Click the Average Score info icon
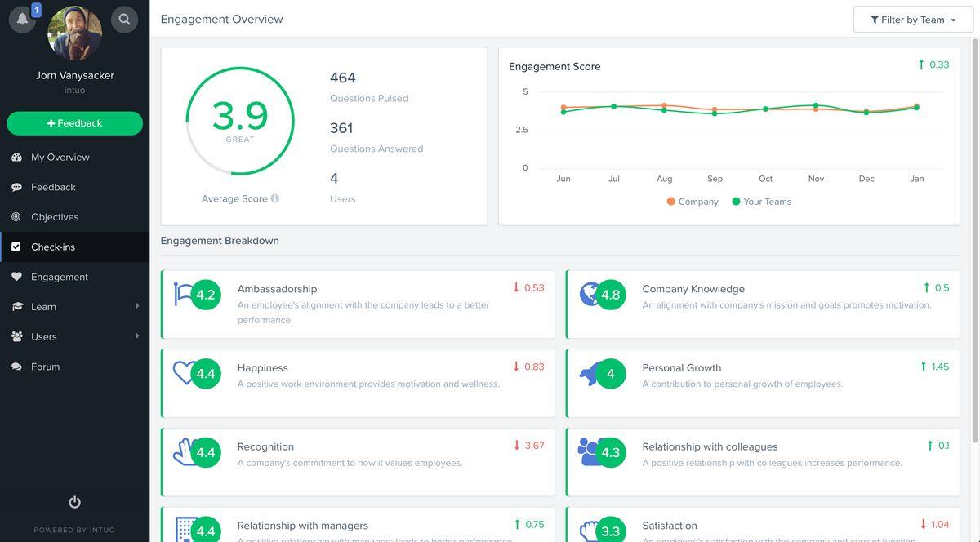 [275, 198]
